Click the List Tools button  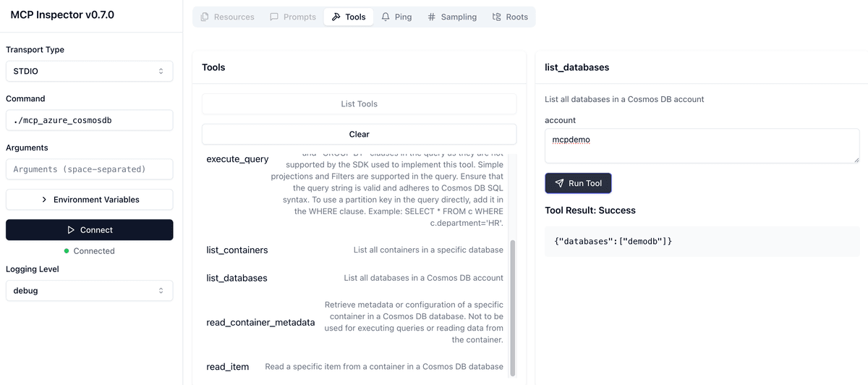click(x=359, y=104)
